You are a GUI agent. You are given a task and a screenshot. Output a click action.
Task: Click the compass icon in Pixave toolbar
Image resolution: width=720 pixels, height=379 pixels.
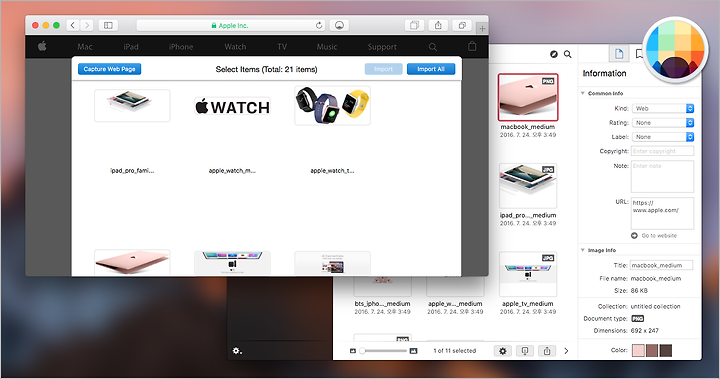coord(554,54)
